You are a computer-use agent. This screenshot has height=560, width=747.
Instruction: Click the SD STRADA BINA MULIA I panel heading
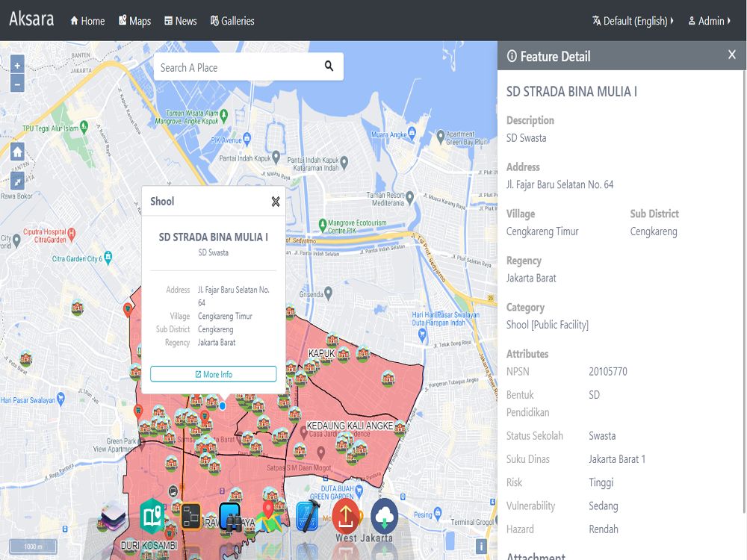(x=571, y=91)
